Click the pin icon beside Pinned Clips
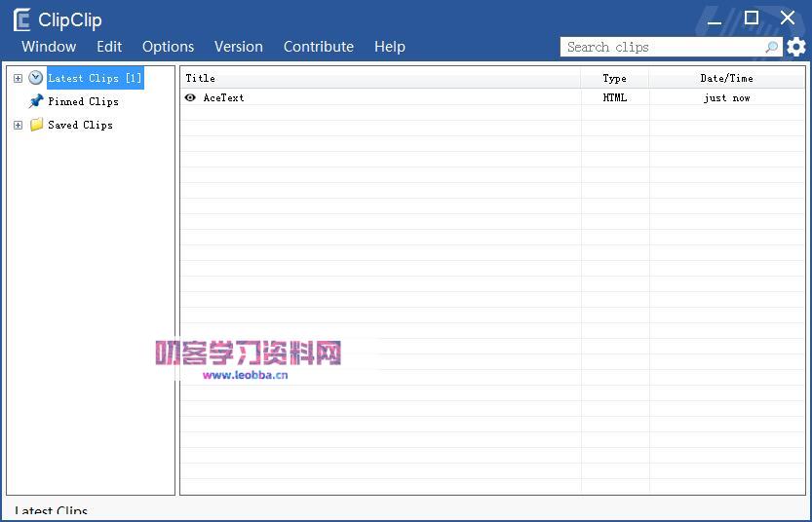 click(x=36, y=101)
